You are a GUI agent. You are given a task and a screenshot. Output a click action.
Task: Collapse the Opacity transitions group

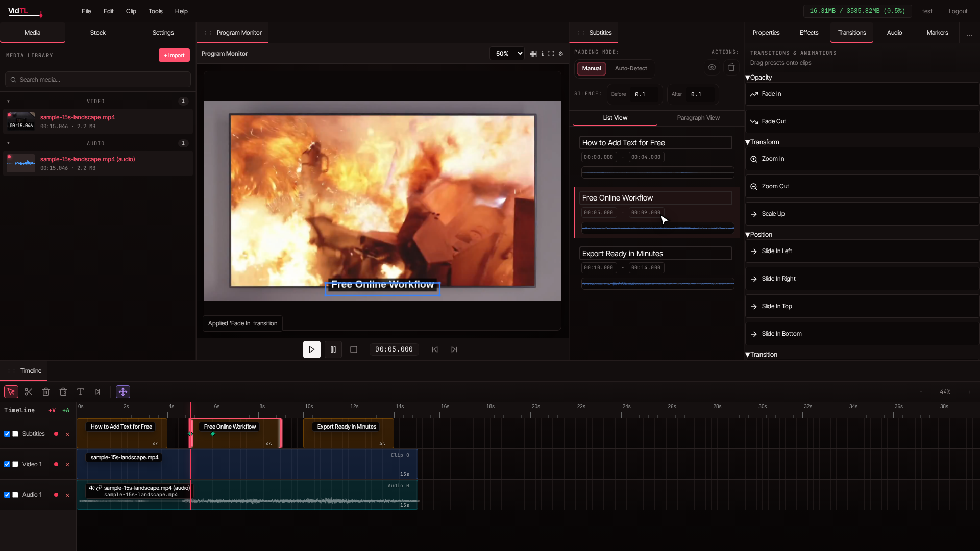click(x=758, y=78)
